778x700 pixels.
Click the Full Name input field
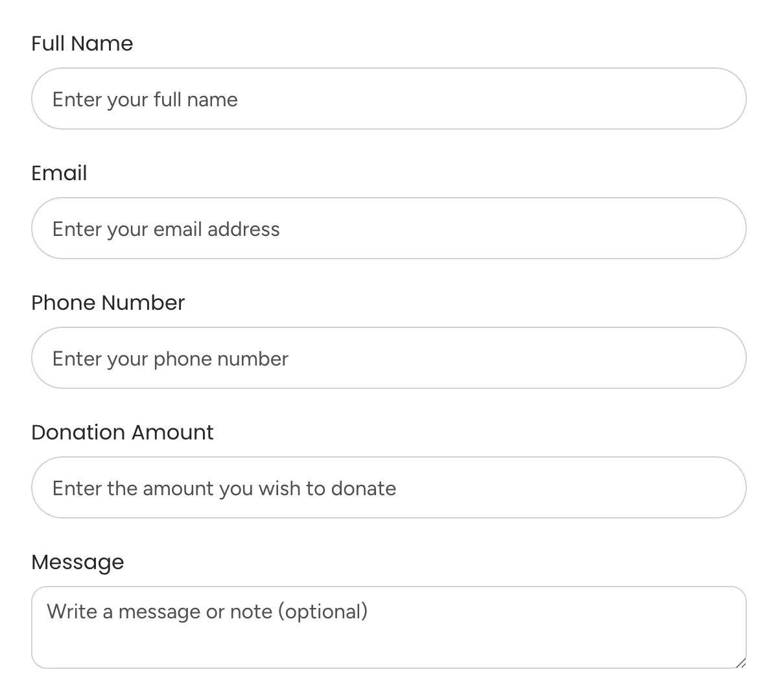click(389, 99)
